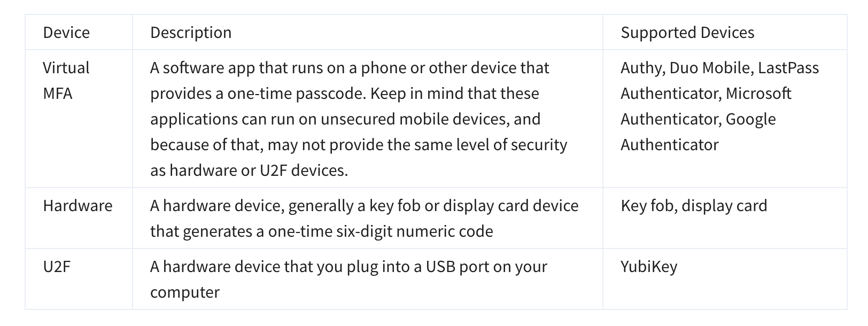Screen dimensions: 868x326
Task: Click the U2F device cell
Action: point(57,267)
